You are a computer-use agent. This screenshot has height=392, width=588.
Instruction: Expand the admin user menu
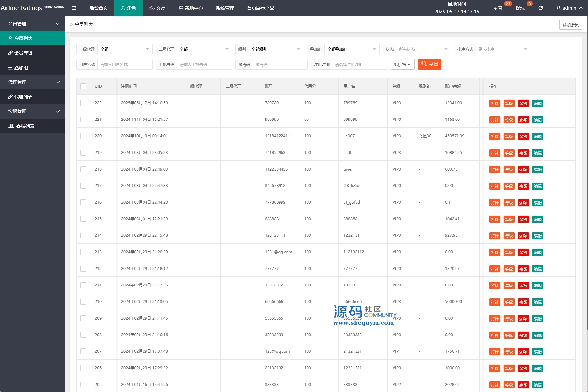[569, 8]
